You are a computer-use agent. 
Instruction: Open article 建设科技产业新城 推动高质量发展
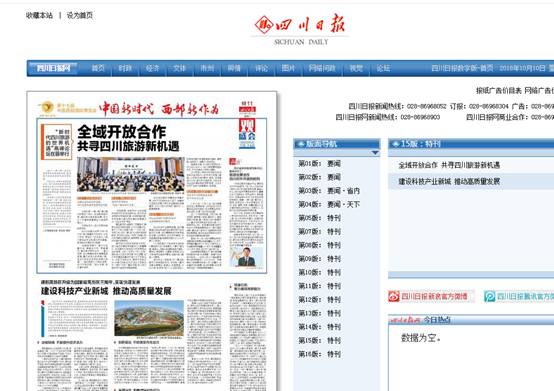449,182
